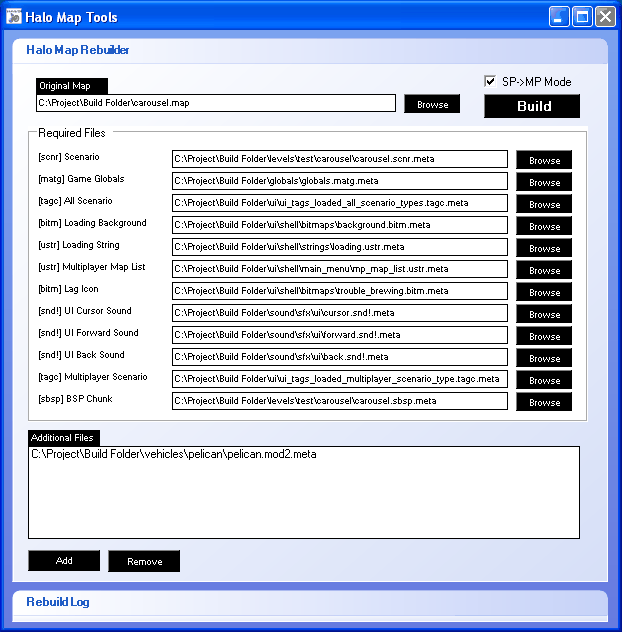Click the Original Map path input field
The width and height of the screenshot is (622, 632).
point(215,103)
